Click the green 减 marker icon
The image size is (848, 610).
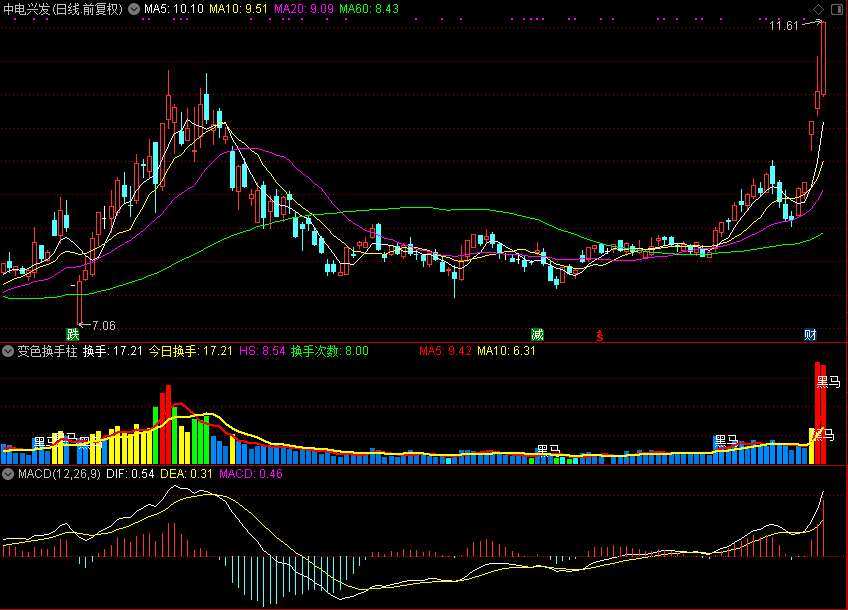pyautogui.click(x=537, y=334)
